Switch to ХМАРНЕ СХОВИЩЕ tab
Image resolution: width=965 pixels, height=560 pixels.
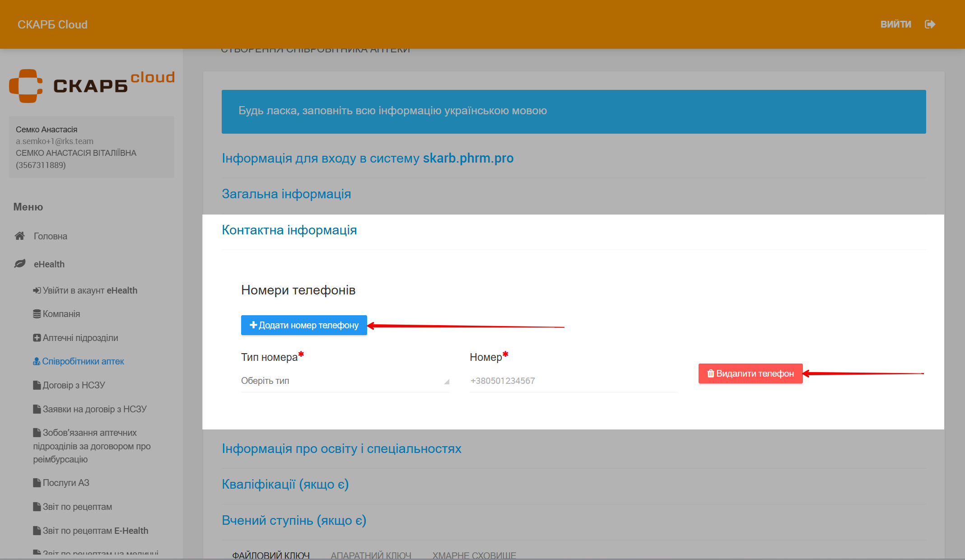click(x=474, y=555)
